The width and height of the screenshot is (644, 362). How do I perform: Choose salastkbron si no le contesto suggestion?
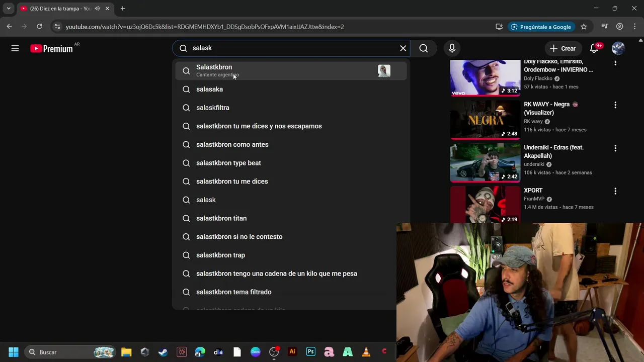pyautogui.click(x=291, y=237)
